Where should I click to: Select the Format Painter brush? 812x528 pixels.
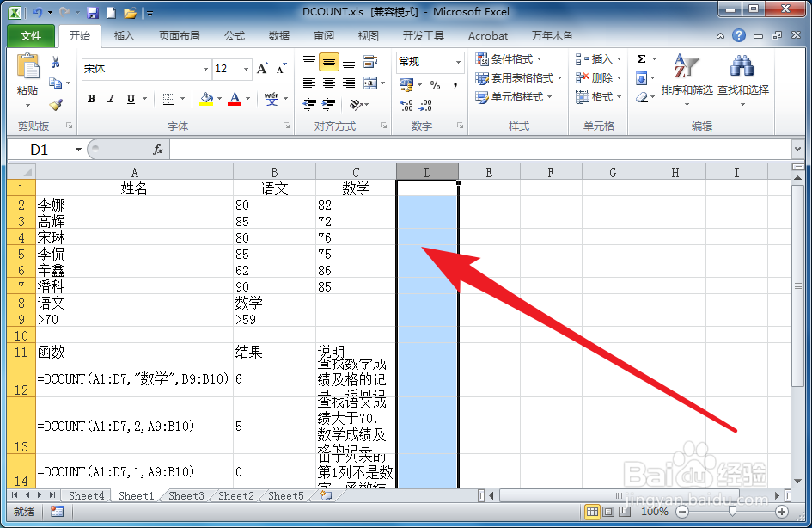56,105
